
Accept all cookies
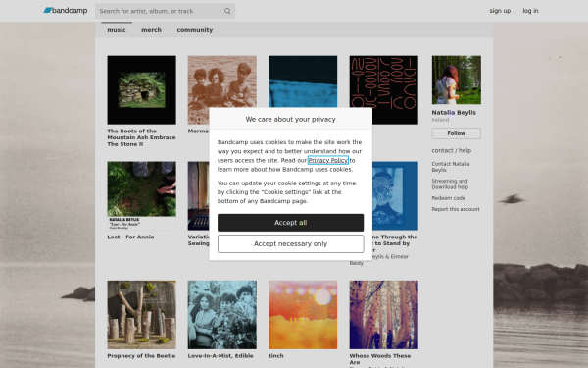291,223
